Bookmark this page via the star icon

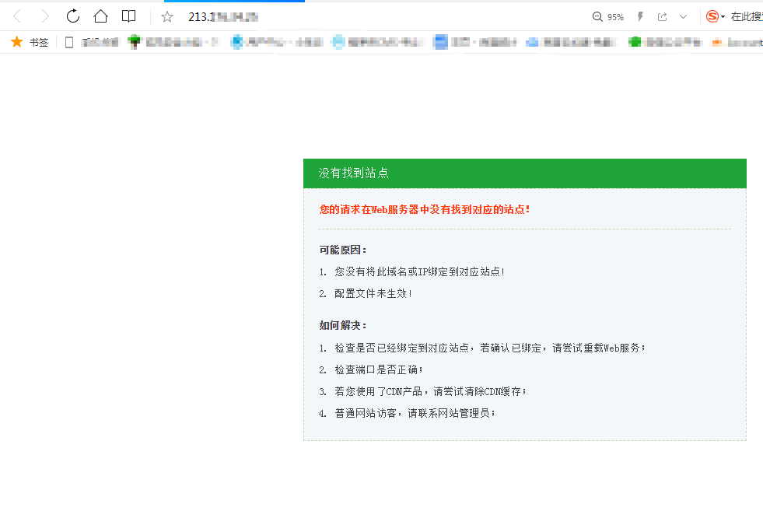click(166, 16)
